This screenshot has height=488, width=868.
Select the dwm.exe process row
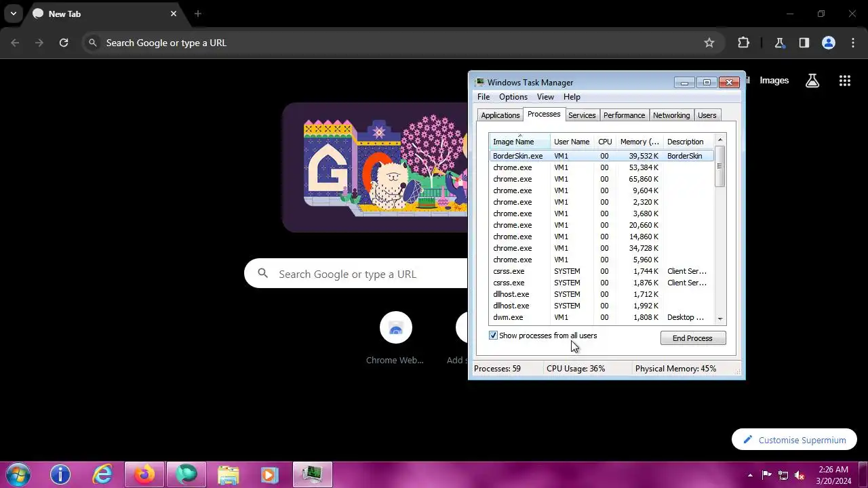(x=601, y=317)
